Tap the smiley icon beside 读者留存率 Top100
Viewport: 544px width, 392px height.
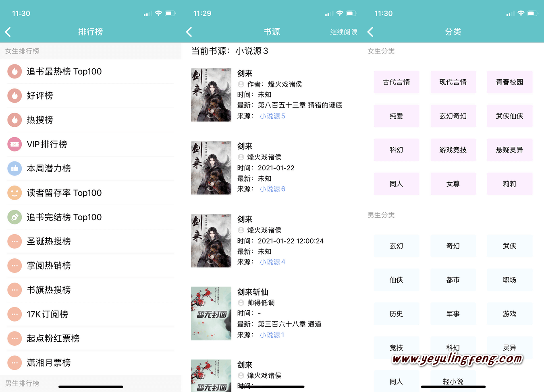click(15, 193)
